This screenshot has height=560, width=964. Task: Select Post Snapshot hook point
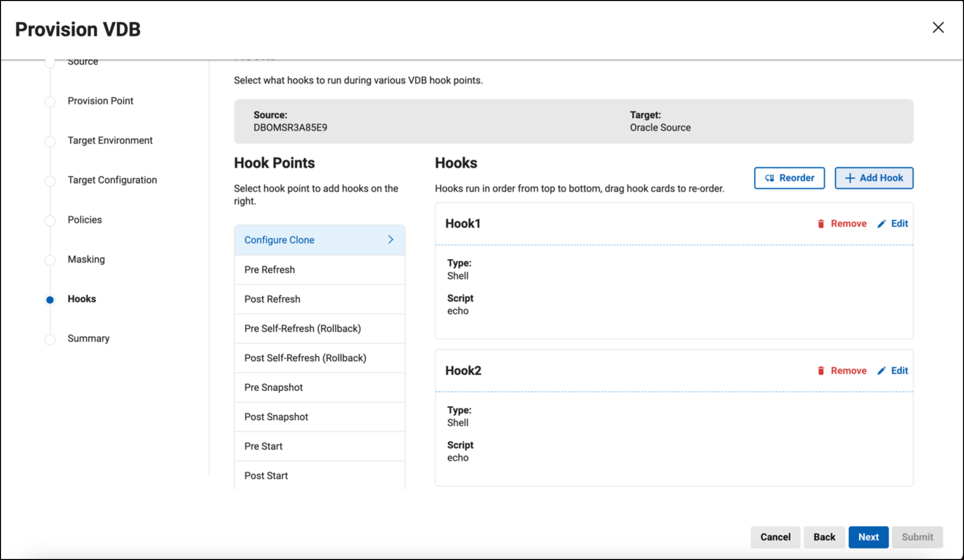[276, 417]
